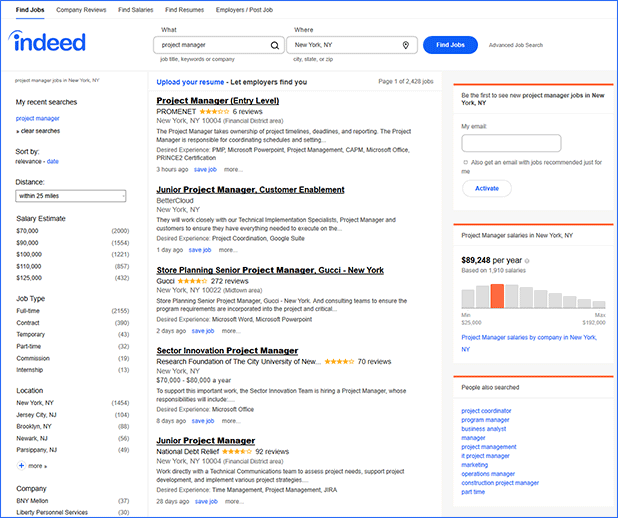This screenshot has height=518, width=618.
Task: Click PROMENET star rating
Action: [214, 112]
